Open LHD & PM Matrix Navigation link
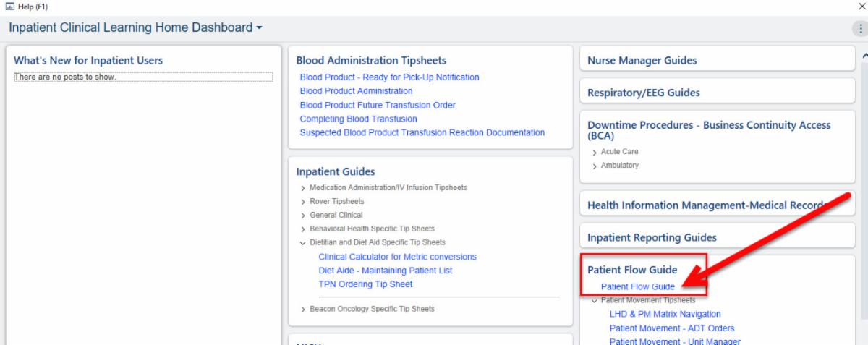The height and width of the screenshot is (345, 868). coord(665,314)
